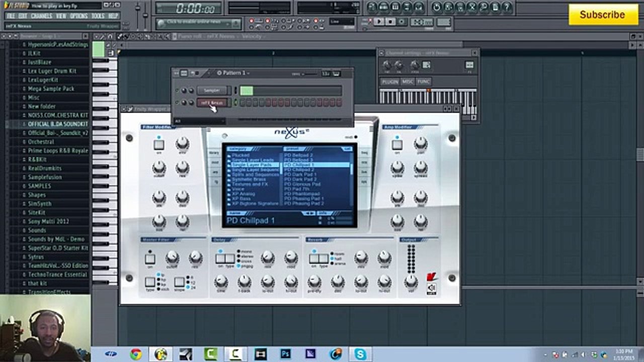Toggle the Amp Modifier on button in Nexus

pyautogui.click(x=397, y=145)
